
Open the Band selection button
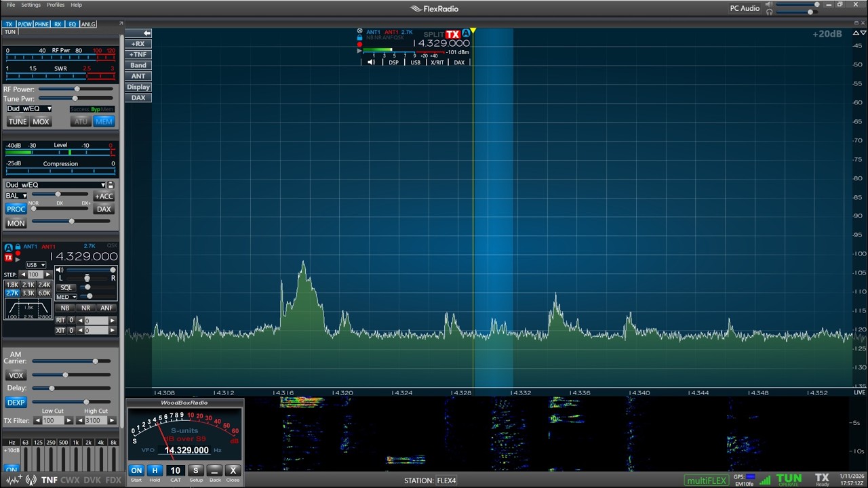138,66
